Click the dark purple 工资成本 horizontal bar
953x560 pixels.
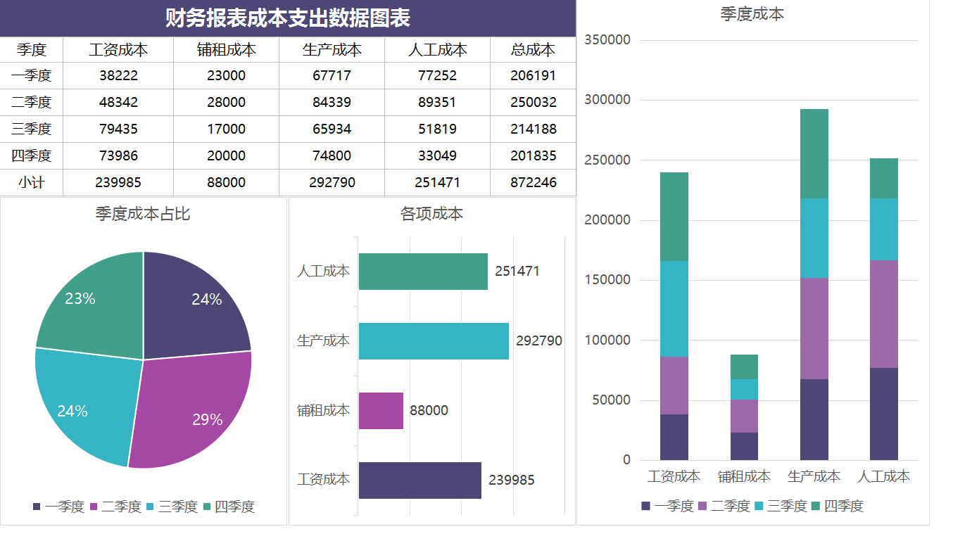click(x=420, y=481)
